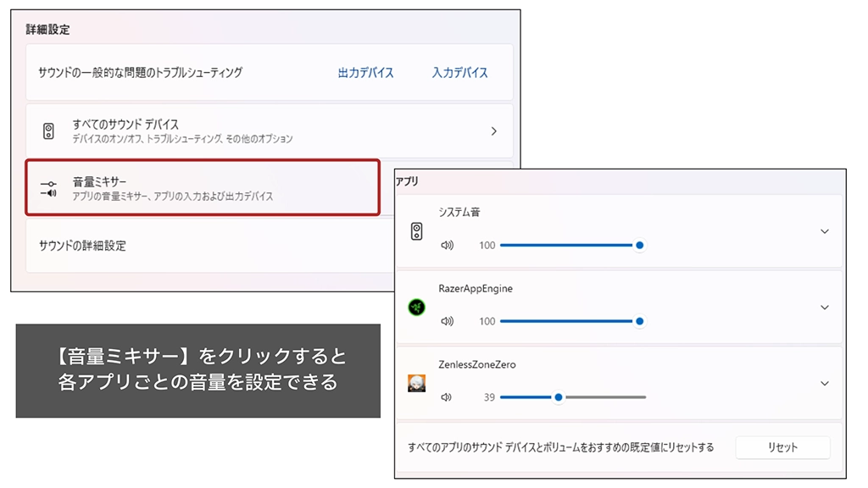
Task: Expand the RazerAppEngine row chevron
Action: point(824,308)
